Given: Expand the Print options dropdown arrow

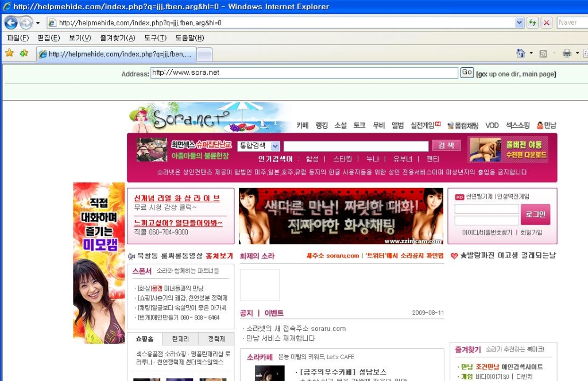Looking at the screenshot, I should click(577, 53).
